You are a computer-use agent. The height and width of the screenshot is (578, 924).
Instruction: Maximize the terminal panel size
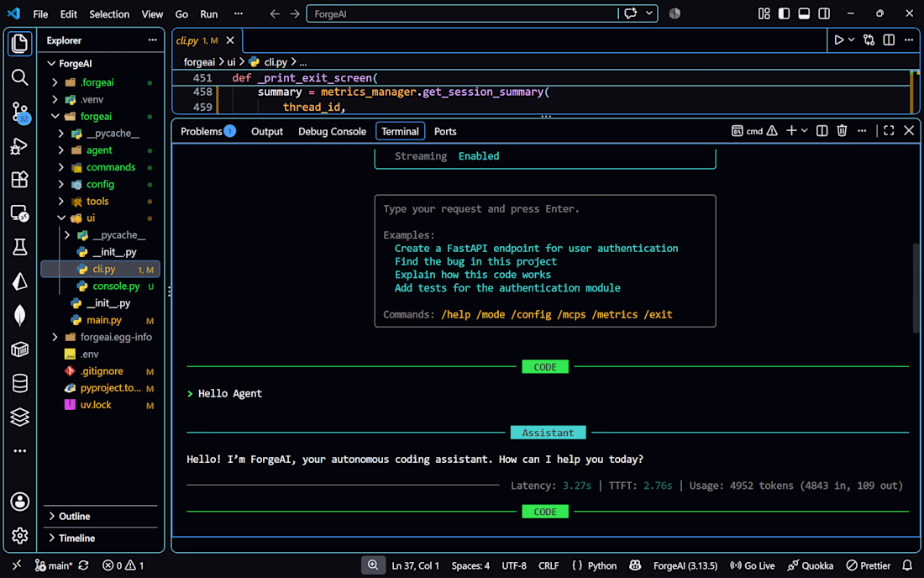point(889,131)
